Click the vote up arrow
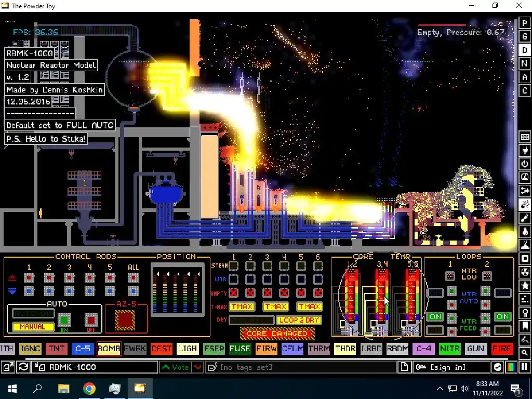 175,367
